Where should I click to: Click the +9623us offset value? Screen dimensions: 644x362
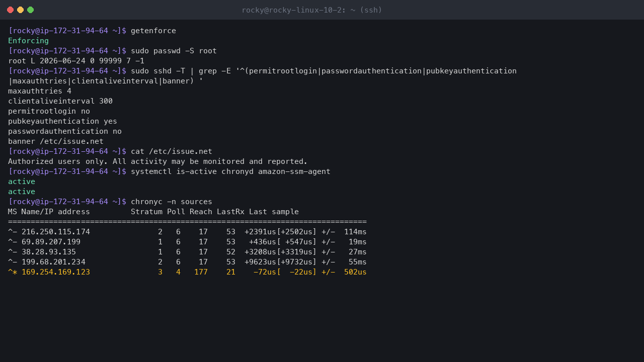[260, 262]
